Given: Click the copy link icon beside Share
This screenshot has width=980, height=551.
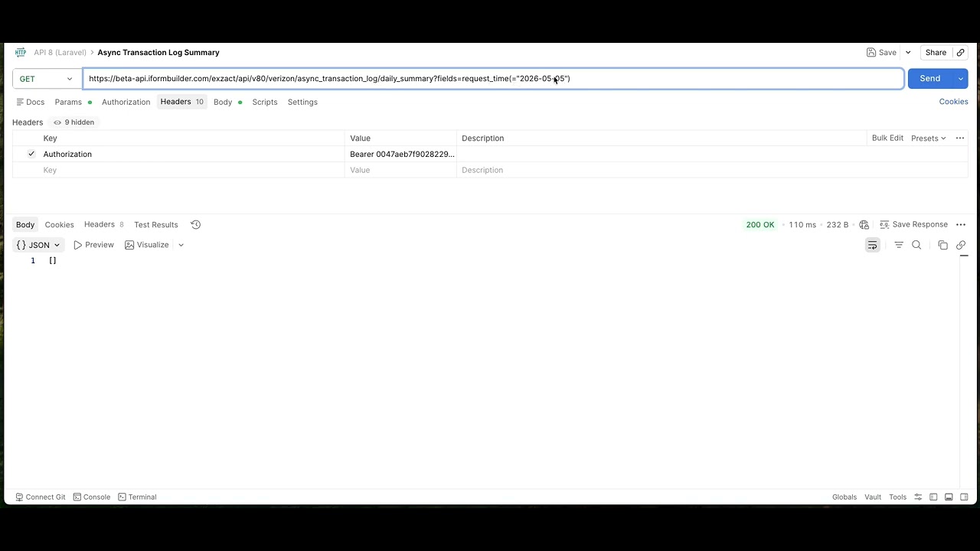Looking at the screenshot, I should (x=961, y=53).
